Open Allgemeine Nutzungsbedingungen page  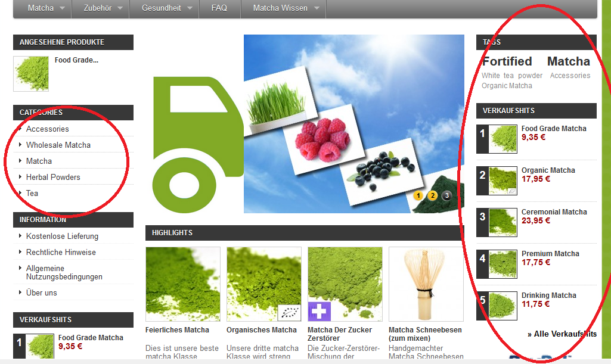64,272
